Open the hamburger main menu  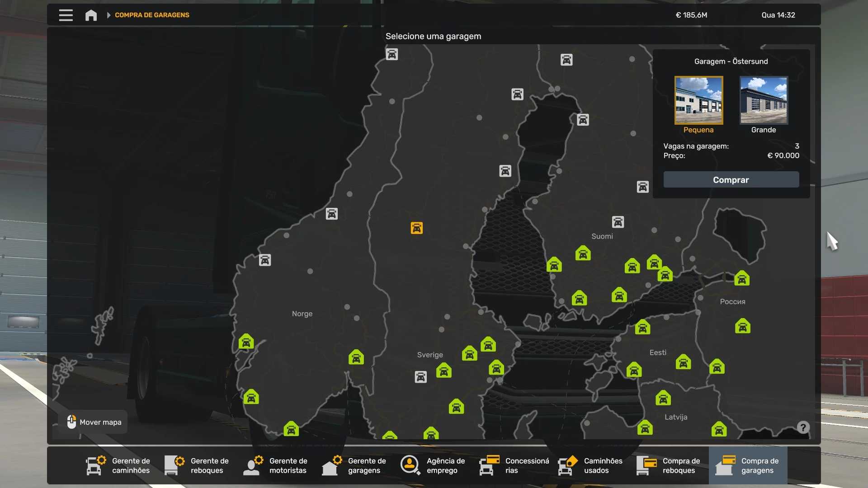[66, 15]
